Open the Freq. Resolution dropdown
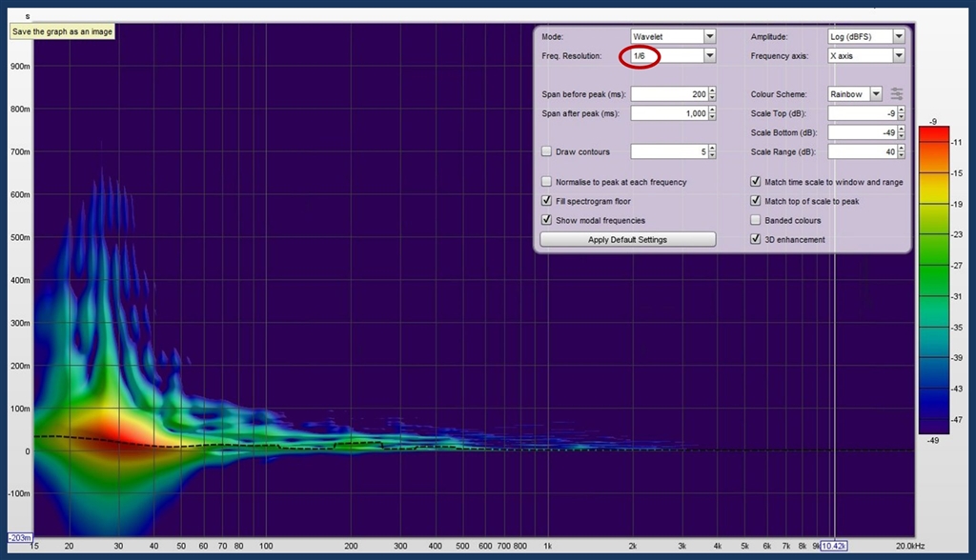This screenshot has height=560, width=976. tap(709, 56)
